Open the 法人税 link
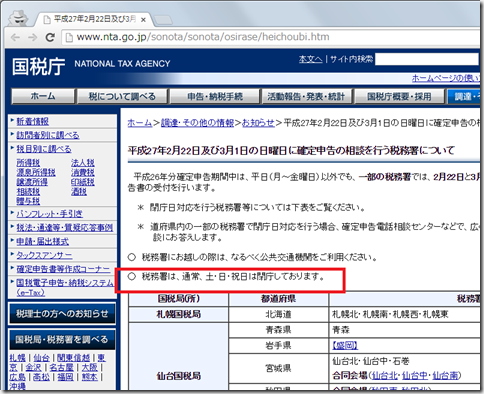484x394 pixels. click(x=83, y=163)
